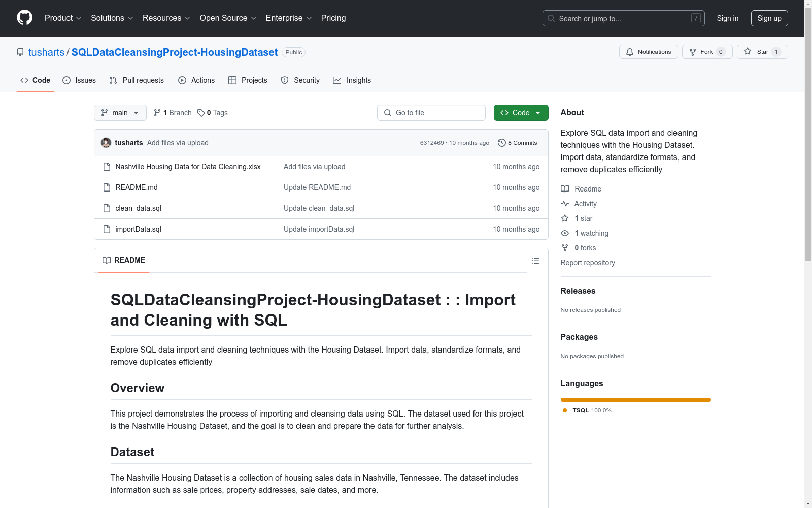Image resolution: width=812 pixels, height=508 pixels.
Task: Click the file icon beside importData.sql
Action: (107, 229)
